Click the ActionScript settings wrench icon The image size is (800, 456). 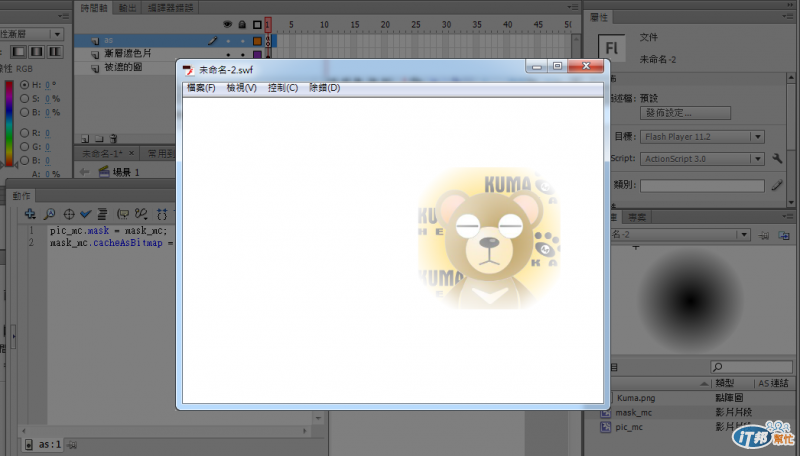tap(777, 159)
